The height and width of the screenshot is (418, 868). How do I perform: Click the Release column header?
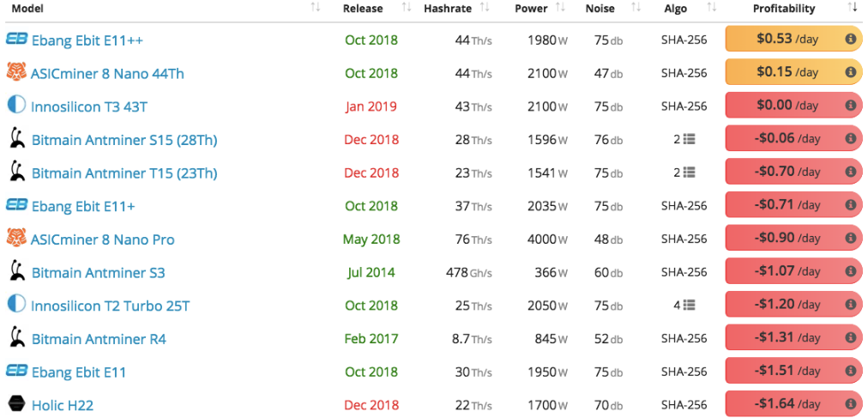coord(363,9)
